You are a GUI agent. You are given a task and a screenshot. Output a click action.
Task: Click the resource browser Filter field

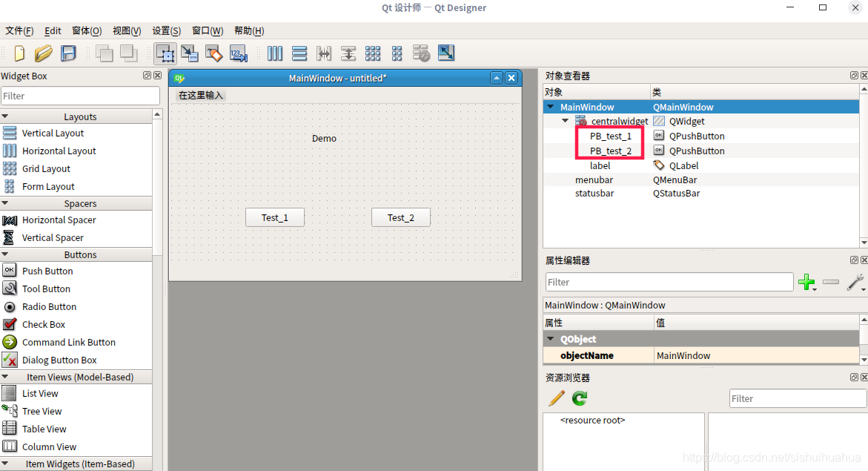click(x=798, y=398)
